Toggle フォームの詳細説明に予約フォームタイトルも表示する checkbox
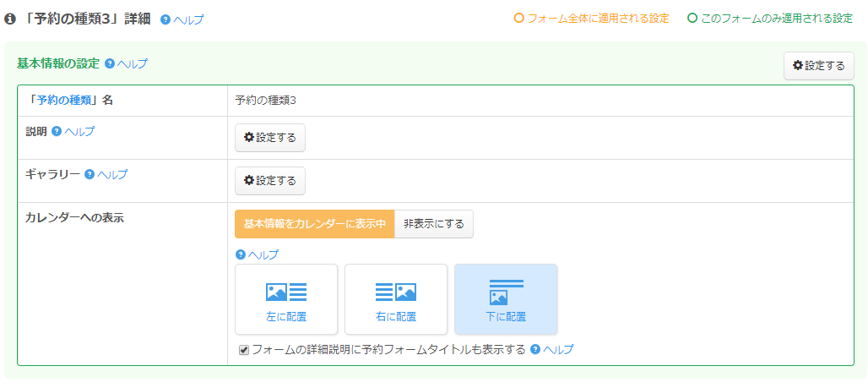This screenshot has height=388, width=868. pyautogui.click(x=244, y=350)
